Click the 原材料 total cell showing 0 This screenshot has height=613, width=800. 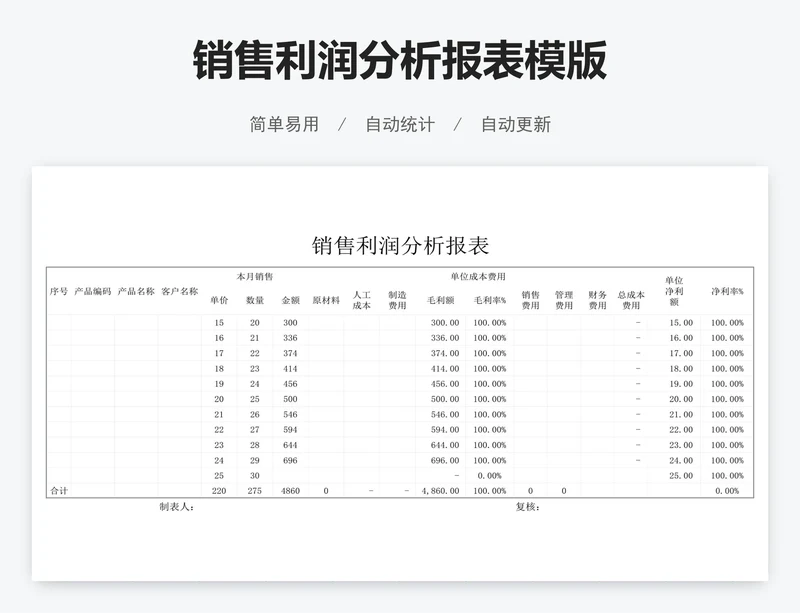[x=326, y=491]
